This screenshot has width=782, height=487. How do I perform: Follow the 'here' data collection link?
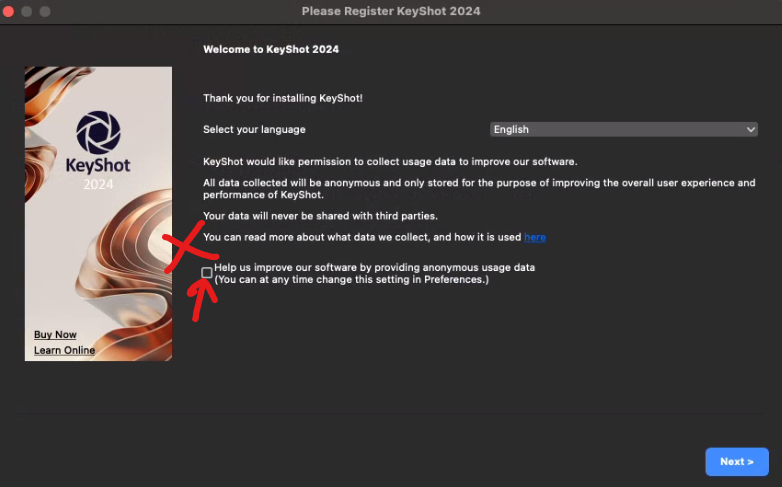(535, 237)
